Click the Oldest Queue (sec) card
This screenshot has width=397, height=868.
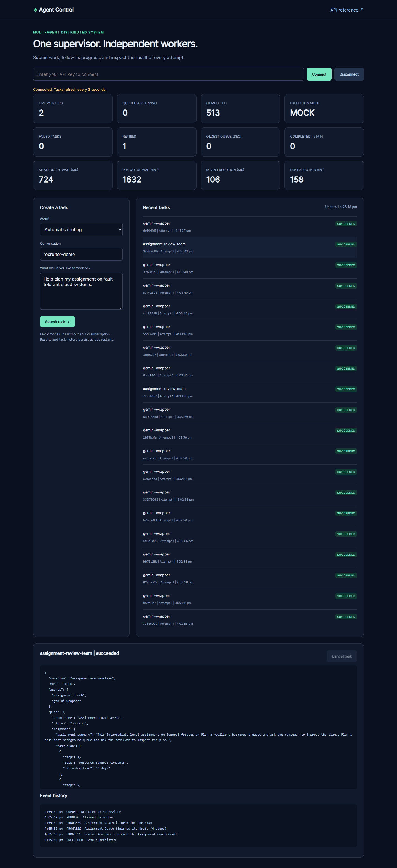(240, 142)
